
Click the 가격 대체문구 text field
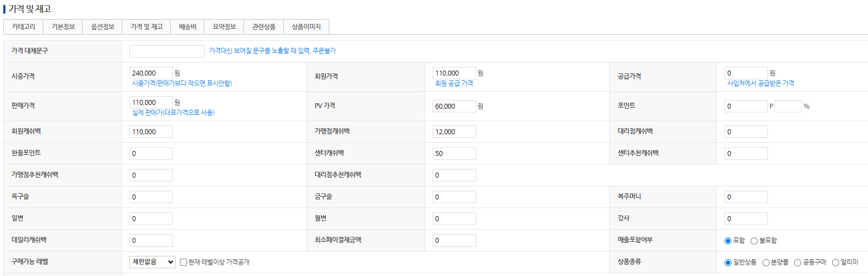point(167,51)
